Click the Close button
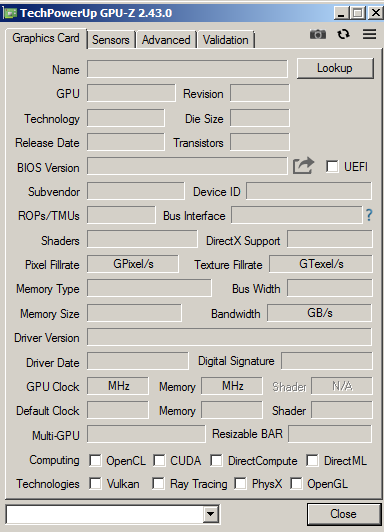 344,514
